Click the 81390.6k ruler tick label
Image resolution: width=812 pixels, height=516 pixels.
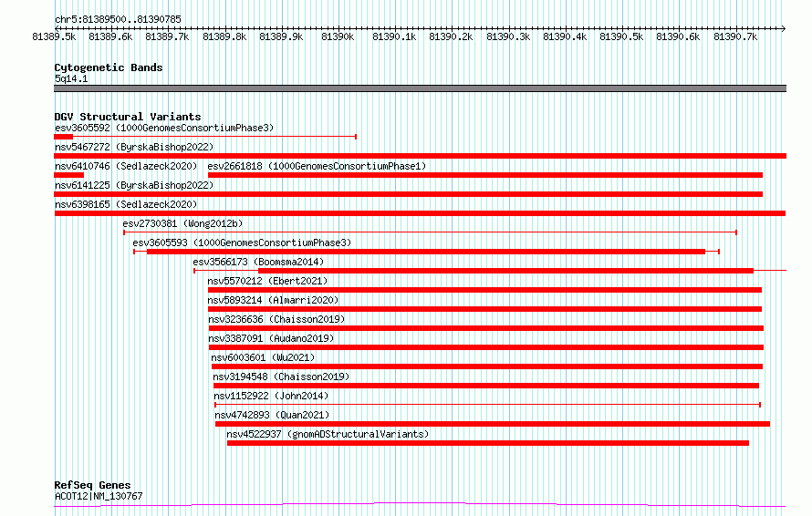click(678, 36)
